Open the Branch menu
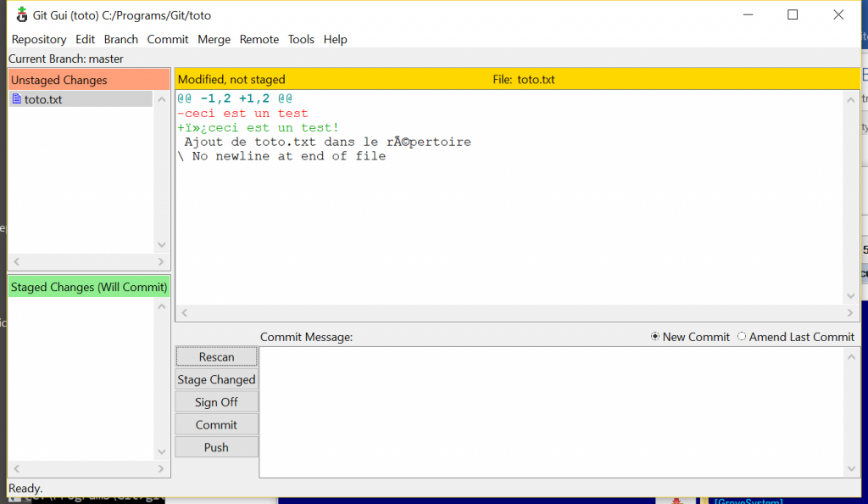This screenshot has height=504, width=868. [x=120, y=39]
